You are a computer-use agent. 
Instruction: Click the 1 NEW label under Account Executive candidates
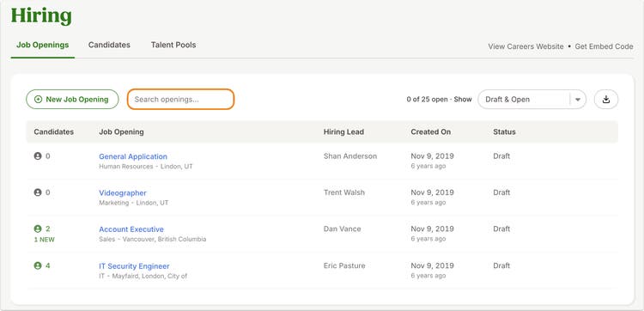tap(44, 240)
